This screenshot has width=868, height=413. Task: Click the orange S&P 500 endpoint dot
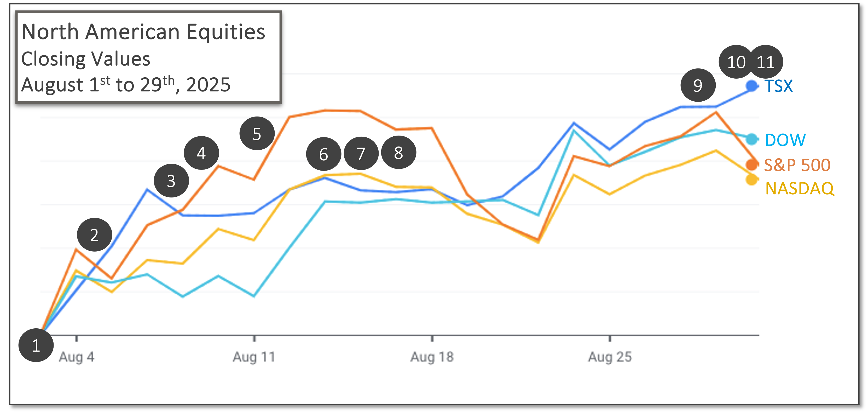pyautogui.click(x=752, y=165)
